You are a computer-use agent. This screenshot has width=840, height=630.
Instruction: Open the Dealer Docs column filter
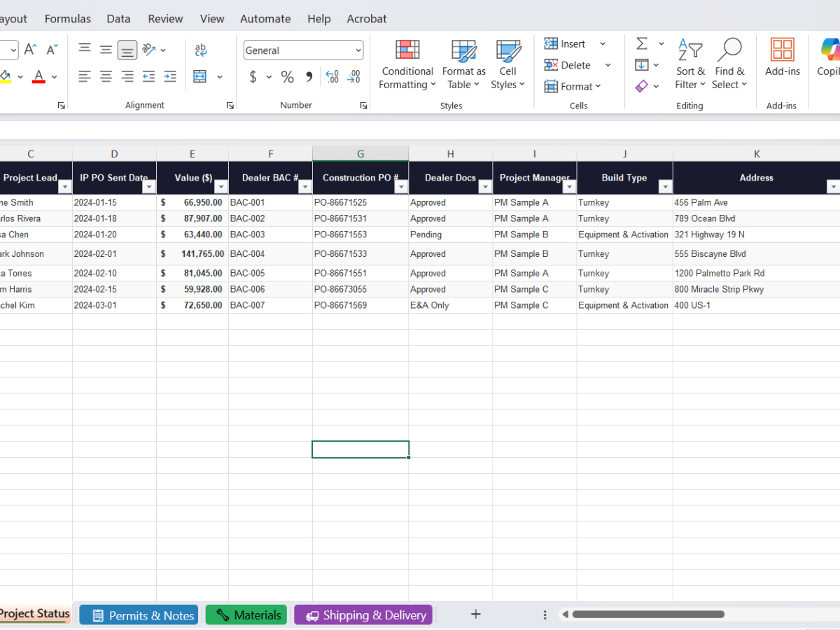coord(484,187)
